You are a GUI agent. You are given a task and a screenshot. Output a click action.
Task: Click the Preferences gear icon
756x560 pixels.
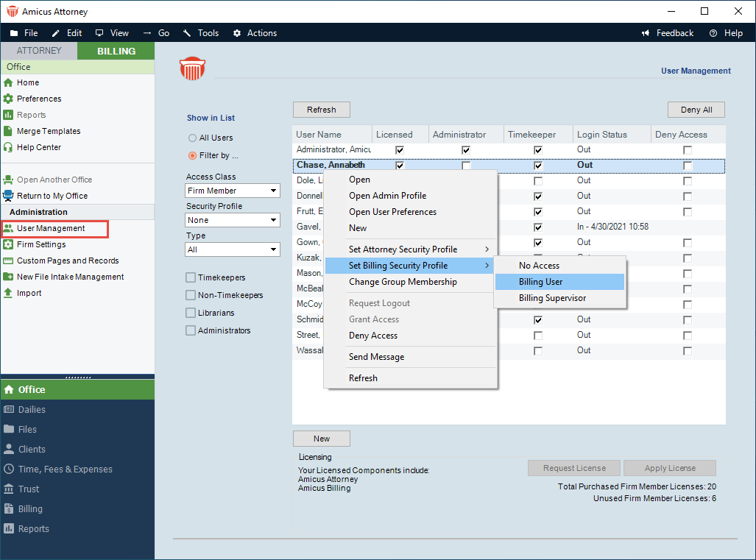pyautogui.click(x=8, y=99)
